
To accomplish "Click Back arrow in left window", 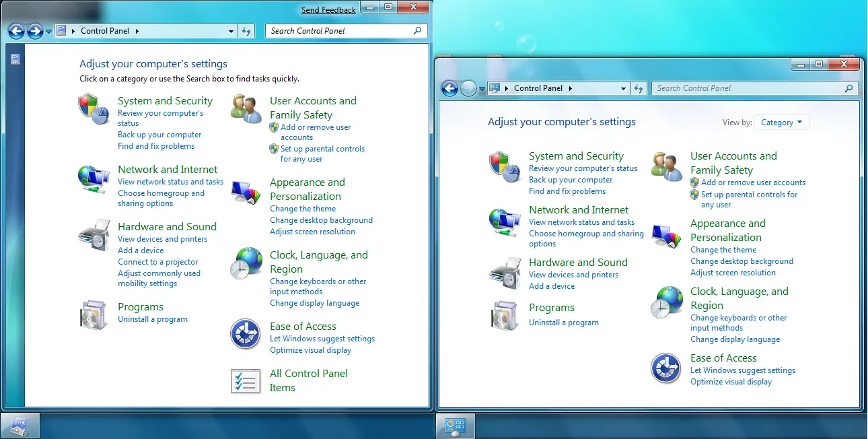I will 16,31.
